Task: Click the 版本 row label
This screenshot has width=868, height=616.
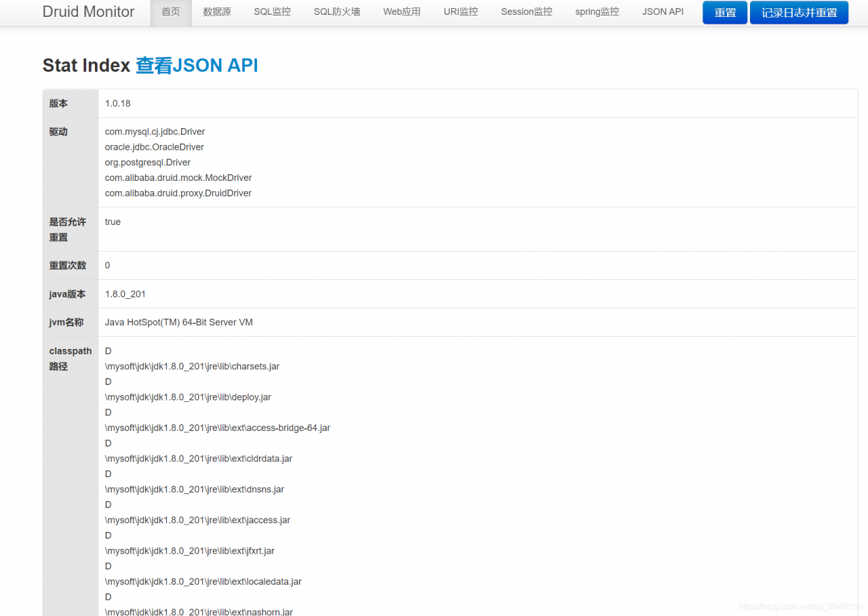Action: point(58,104)
